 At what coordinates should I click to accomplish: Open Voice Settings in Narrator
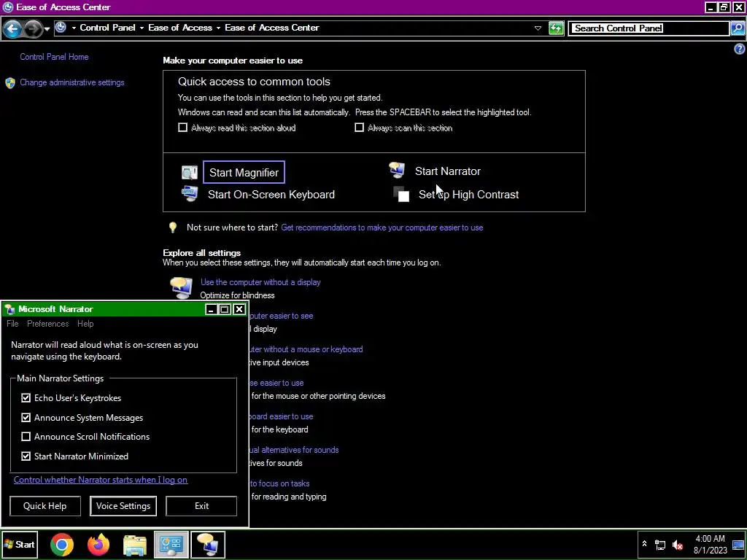123,506
